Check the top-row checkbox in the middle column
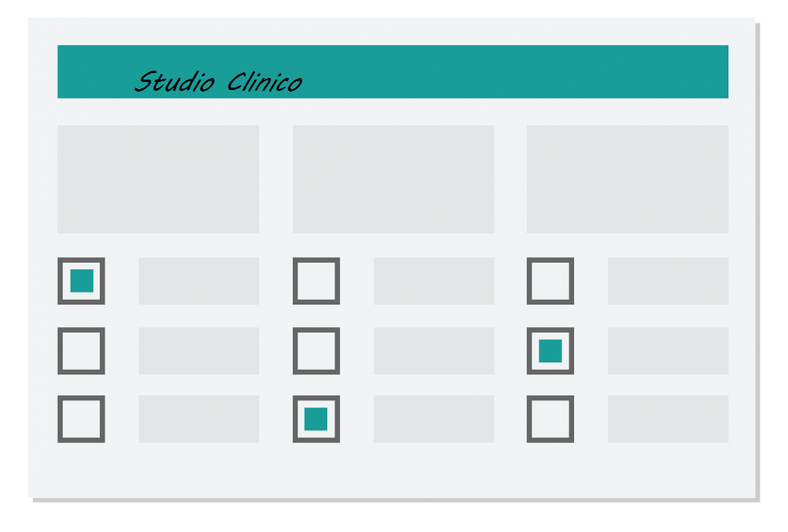This screenshot has height=532, width=788. click(316, 280)
